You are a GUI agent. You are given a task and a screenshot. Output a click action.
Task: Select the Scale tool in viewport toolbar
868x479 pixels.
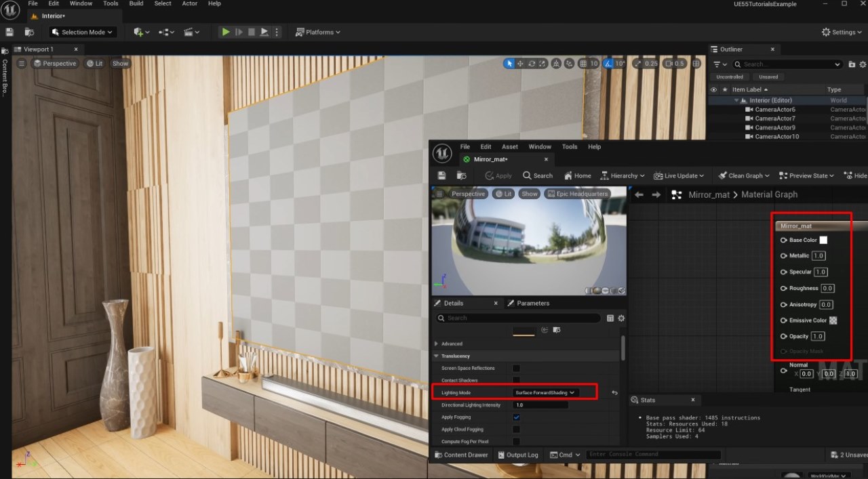[x=542, y=63]
